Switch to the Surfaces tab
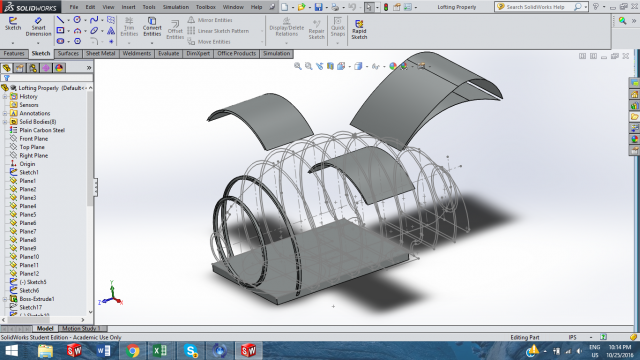This screenshot has height=360, width=640. pyautogui.click(x=68, y=53)
